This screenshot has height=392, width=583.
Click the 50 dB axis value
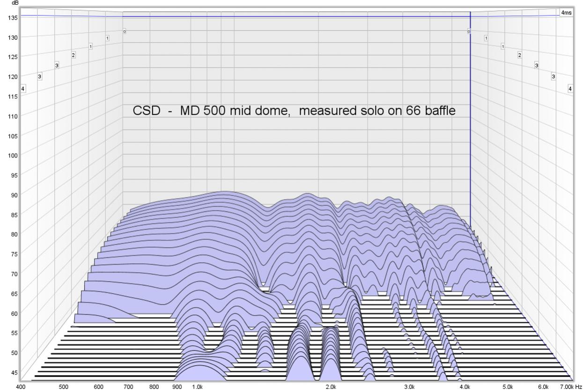(15, 353)
